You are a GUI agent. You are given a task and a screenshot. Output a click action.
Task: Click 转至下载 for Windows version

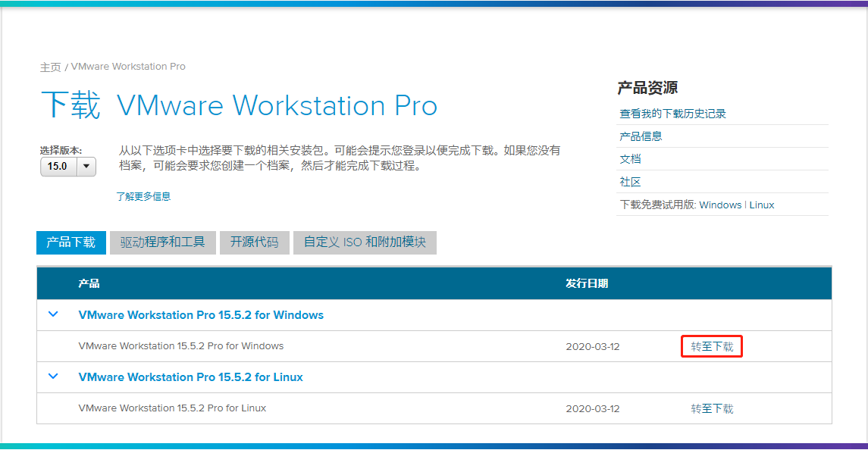click(x=712, y=347)
